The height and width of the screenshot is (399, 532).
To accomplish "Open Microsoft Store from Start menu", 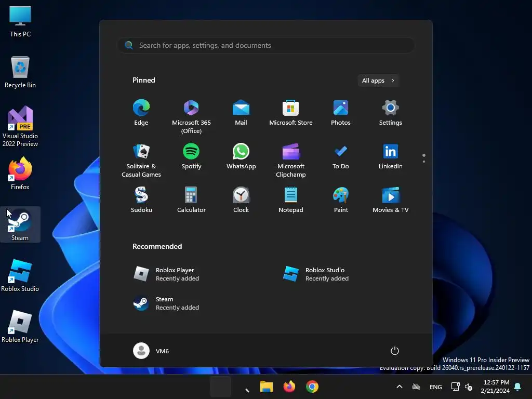I will [x=291, y=113].
